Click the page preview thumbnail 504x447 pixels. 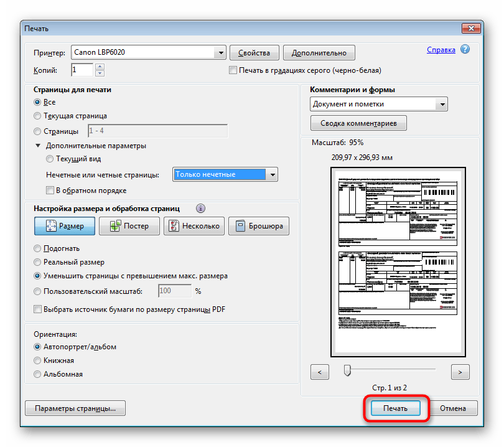[x=398, y=261]
